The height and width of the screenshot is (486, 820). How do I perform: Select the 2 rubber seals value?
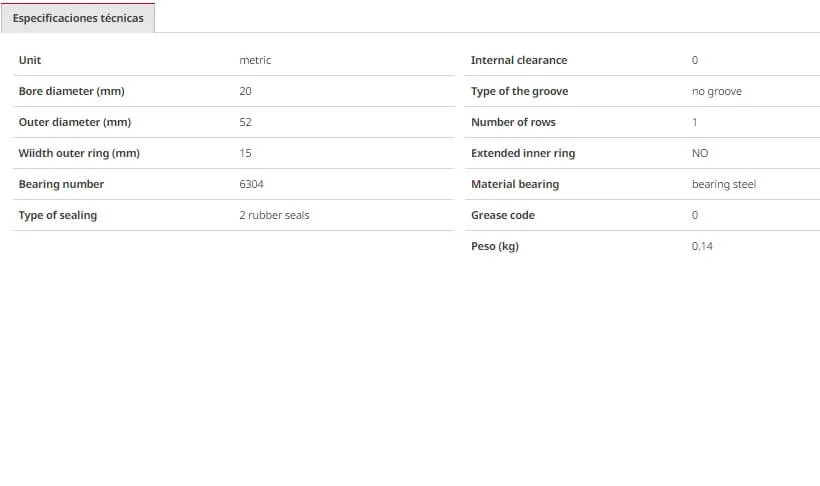tap(275, 215)
